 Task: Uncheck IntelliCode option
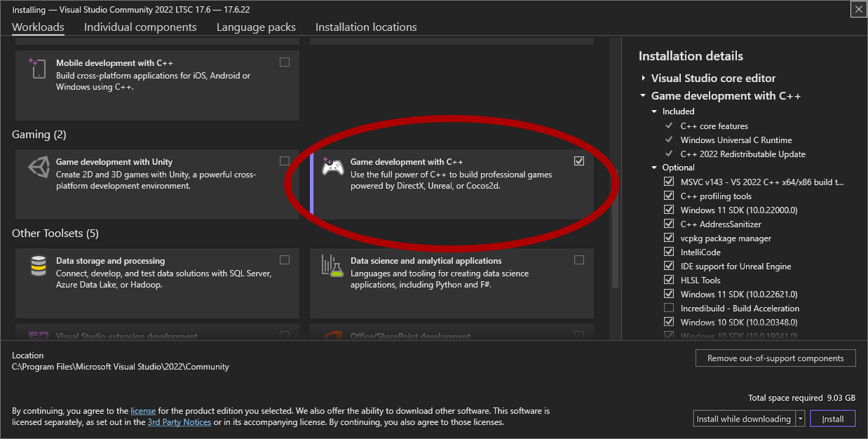(669, 252)
